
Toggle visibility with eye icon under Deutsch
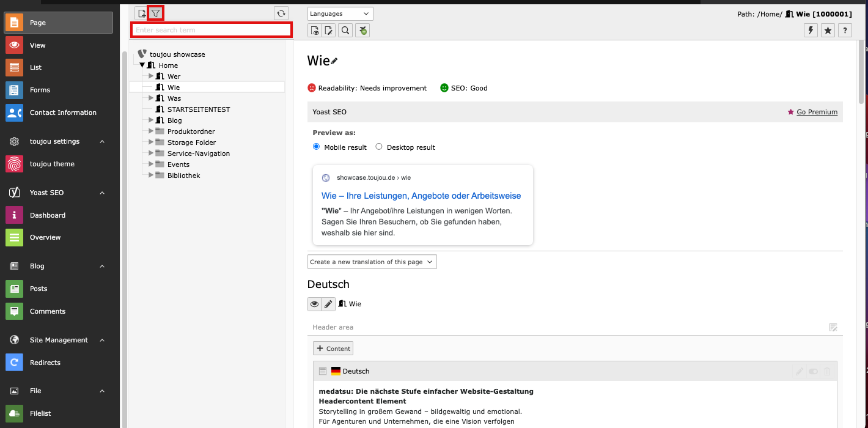point(314,304)
